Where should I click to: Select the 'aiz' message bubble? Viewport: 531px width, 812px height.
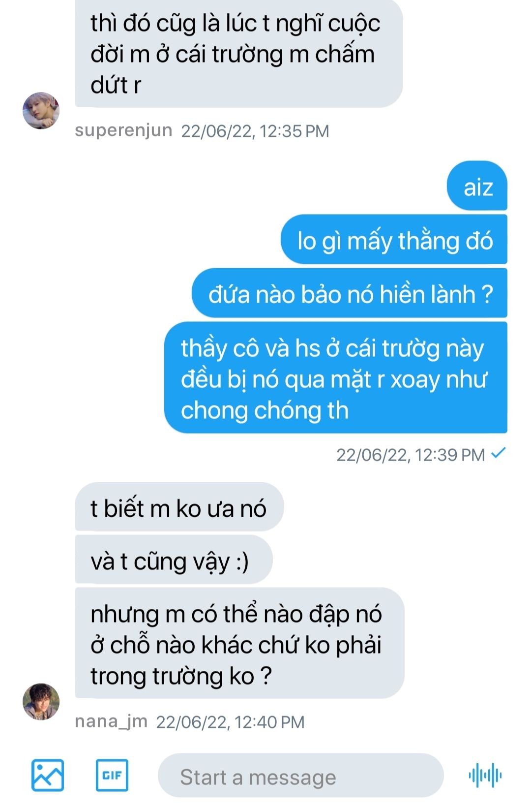click(x=477, y=186)
